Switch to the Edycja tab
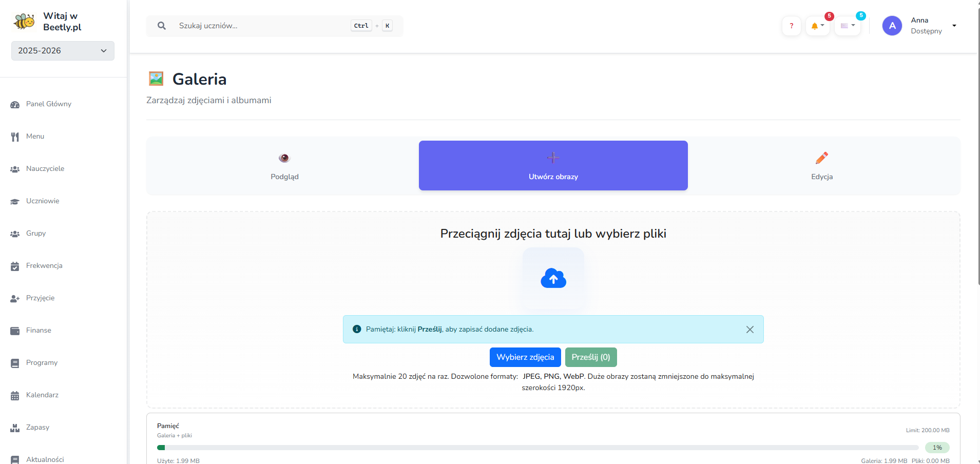Viewport: 980px width, 464px height. tap(821, 166)
